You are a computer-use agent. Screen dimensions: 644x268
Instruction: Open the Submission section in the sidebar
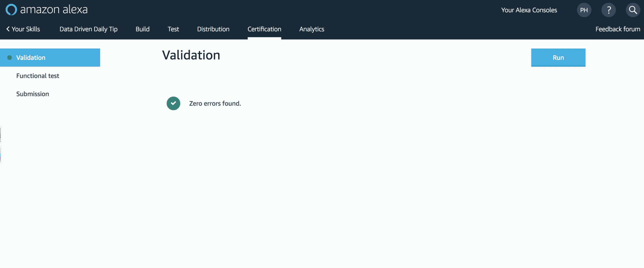click(x=33, y=94)
